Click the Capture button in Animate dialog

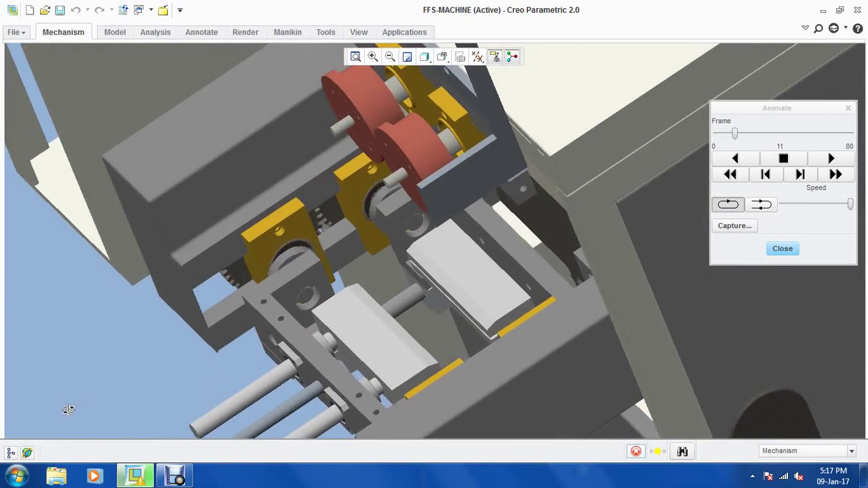coord(734,225)
